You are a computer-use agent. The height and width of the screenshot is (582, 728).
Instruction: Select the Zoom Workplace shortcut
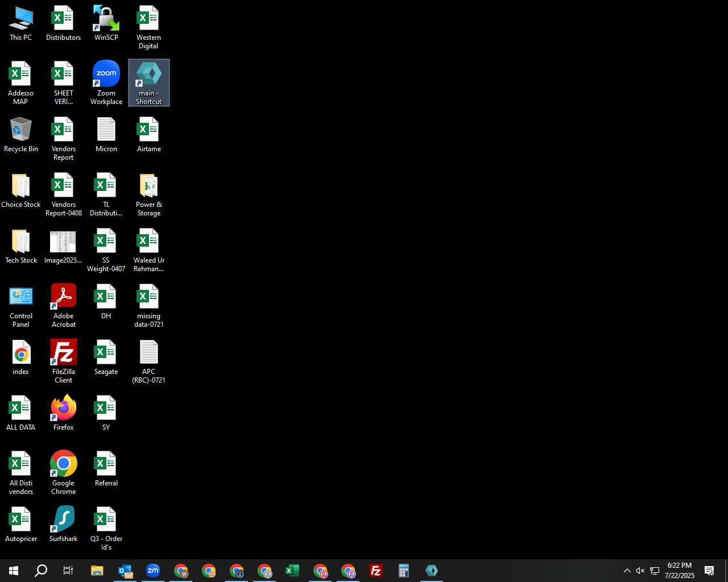pos(106,84)
